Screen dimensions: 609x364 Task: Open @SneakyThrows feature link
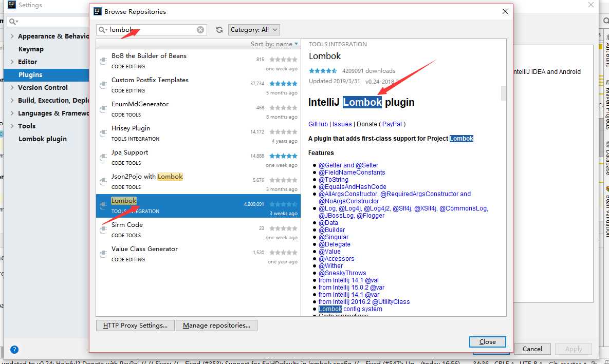pos(342,273)
